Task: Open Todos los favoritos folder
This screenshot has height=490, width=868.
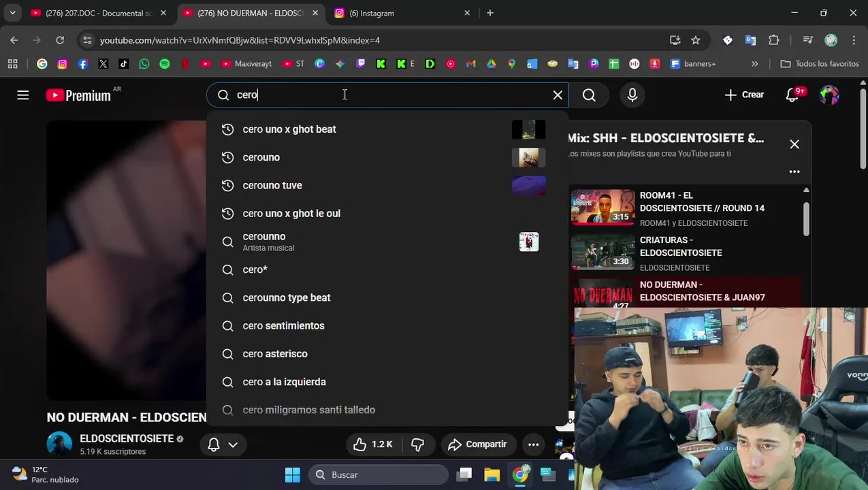Action: 820,64
